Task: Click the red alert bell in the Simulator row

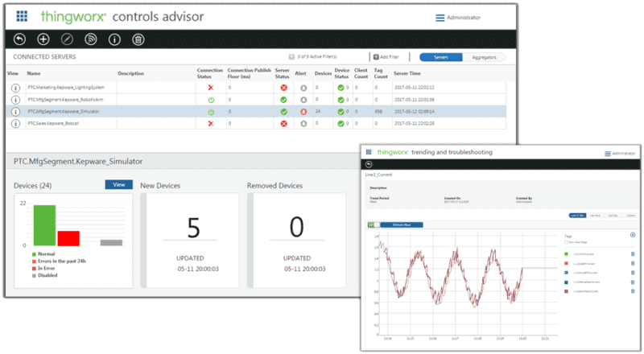Action: [x=303, y=112]
